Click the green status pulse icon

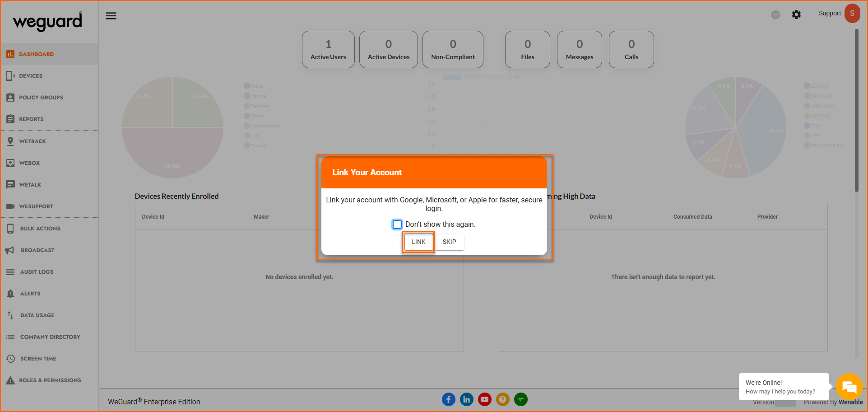tap(520, 399)
